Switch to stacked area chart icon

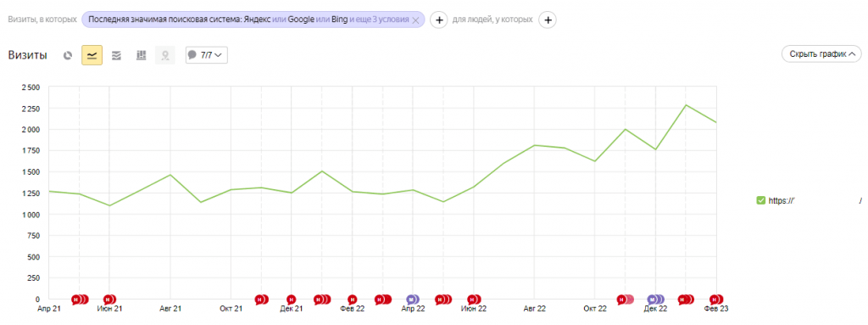point(116,55)
